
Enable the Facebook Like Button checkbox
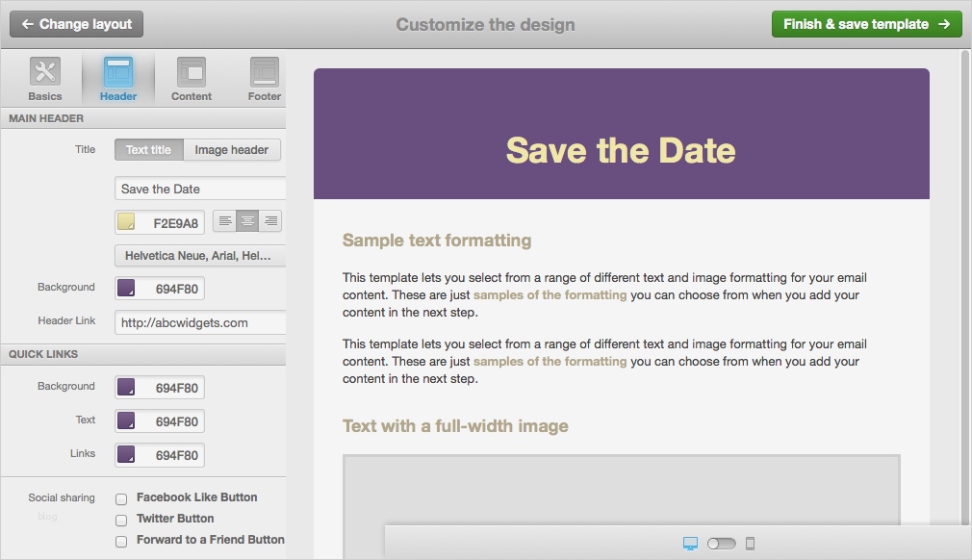[121, 499]
